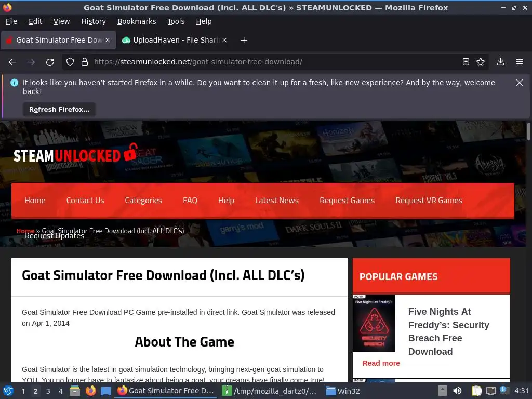Click the update notifier tray icon
Viewport: 532px width, 399px height.
504,391
